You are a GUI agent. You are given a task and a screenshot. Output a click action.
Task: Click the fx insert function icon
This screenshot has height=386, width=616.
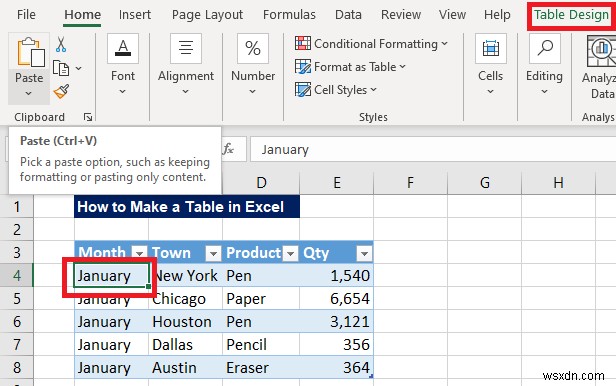click(x=229, y=149)
